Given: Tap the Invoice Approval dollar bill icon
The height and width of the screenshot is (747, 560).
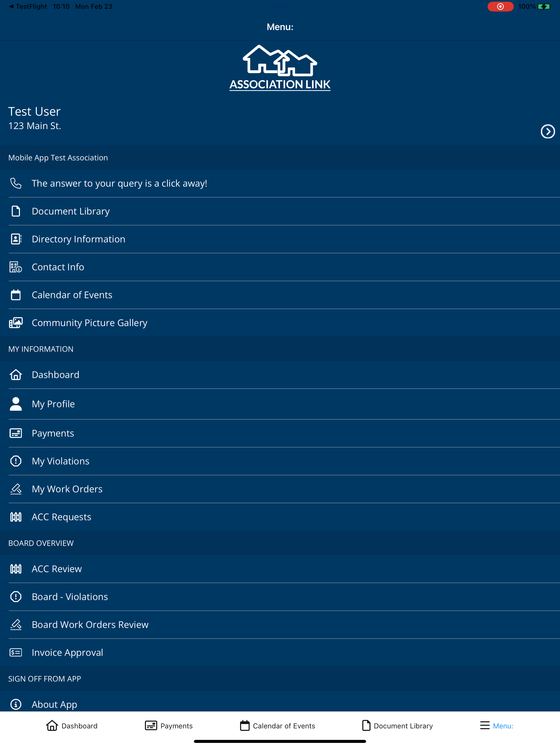Looking at the screenshot, I should (16, 652).
